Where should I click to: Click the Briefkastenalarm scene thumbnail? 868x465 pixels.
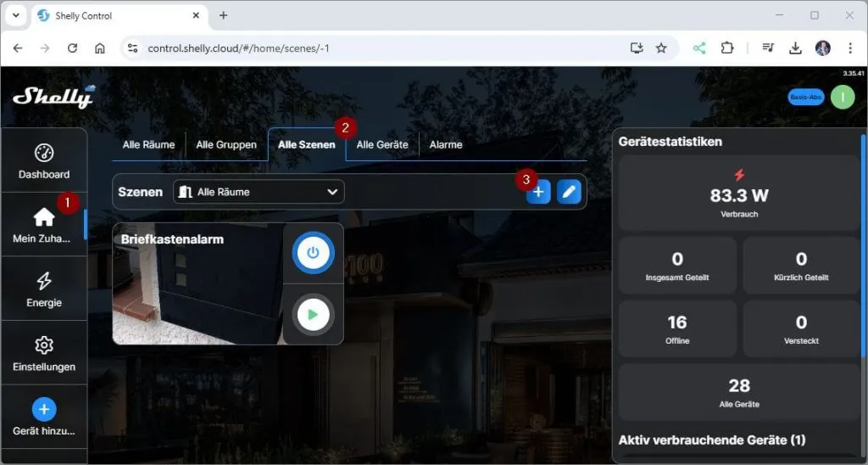(x=197, y=293)
